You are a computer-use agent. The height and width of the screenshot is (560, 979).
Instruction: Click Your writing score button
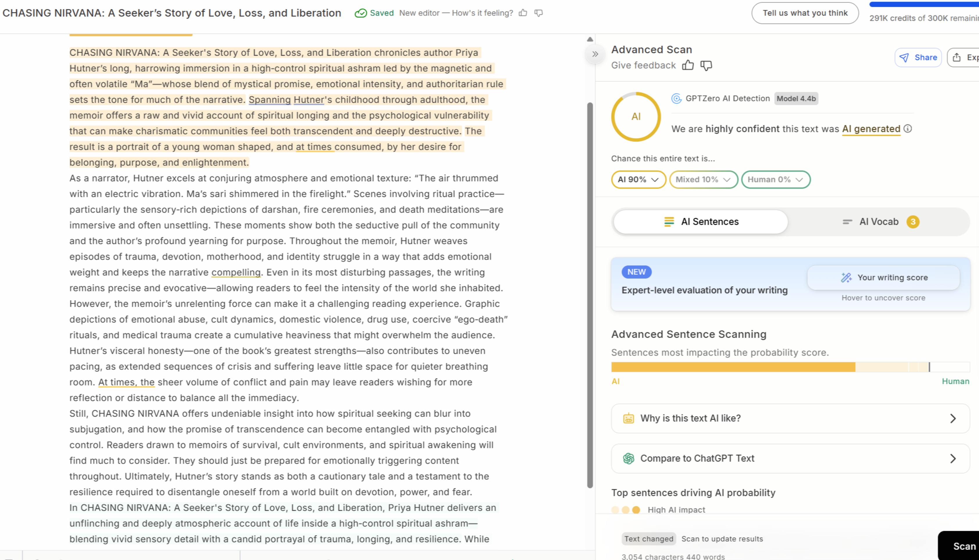883,278
